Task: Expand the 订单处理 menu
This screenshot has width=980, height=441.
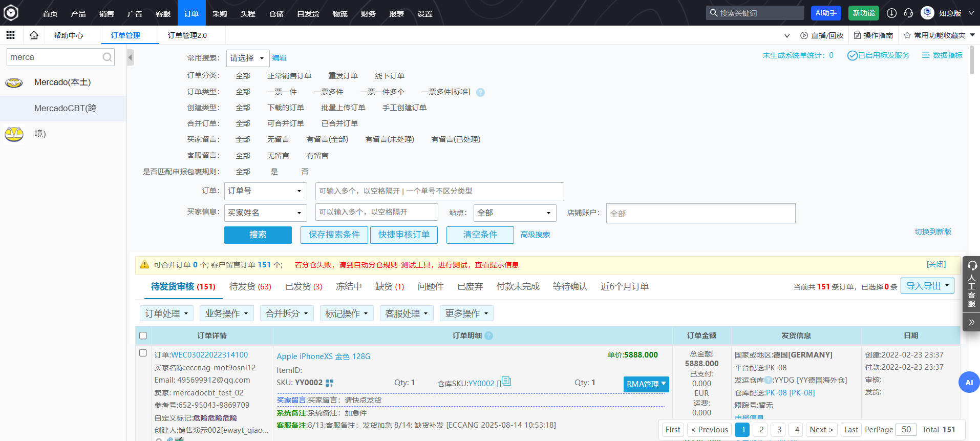Action: click(166, 313)
